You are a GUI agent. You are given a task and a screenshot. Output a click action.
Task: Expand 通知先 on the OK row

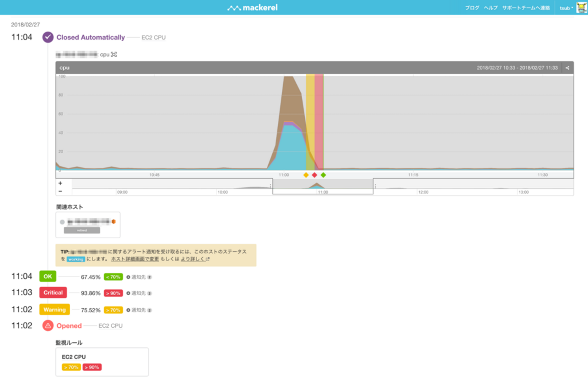139,277
